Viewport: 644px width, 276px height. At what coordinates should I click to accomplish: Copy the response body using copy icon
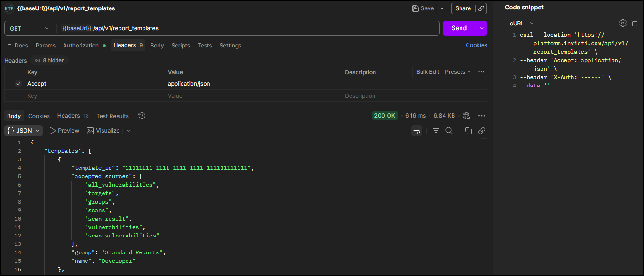468,131
